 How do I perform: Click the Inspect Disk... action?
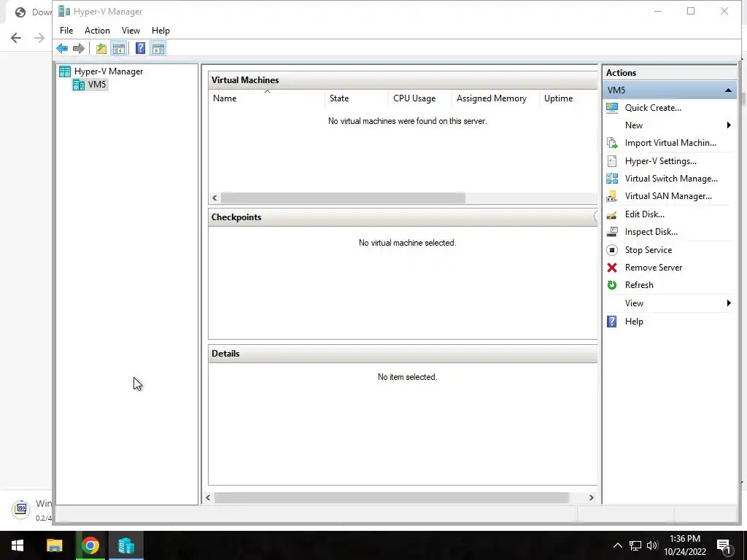(x=651, y=232)
